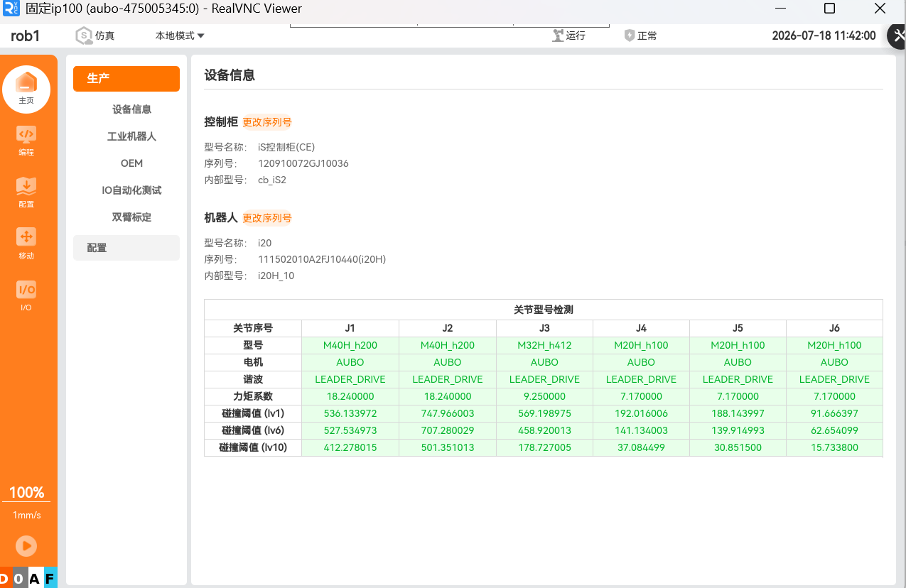The width and height of the screenshot is (906, 588).
Task: Click the rob1 robot name label
Action: (26, 36)
